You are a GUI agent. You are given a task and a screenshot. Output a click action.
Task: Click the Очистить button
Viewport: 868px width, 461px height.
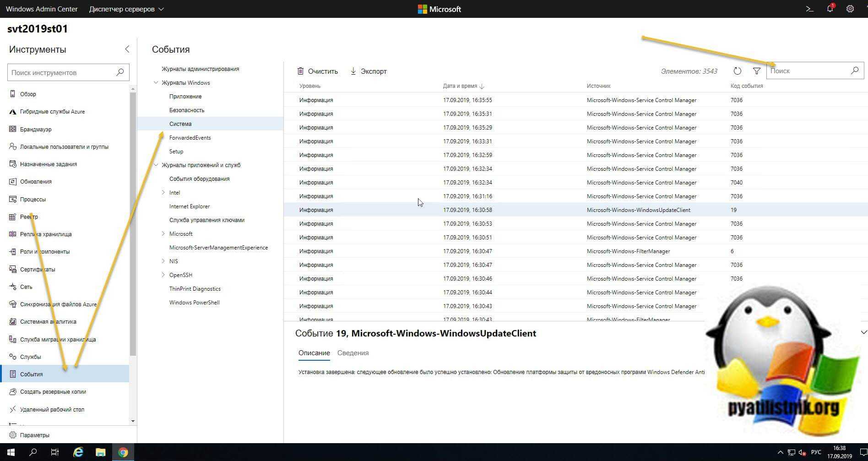tap(318, 71)
